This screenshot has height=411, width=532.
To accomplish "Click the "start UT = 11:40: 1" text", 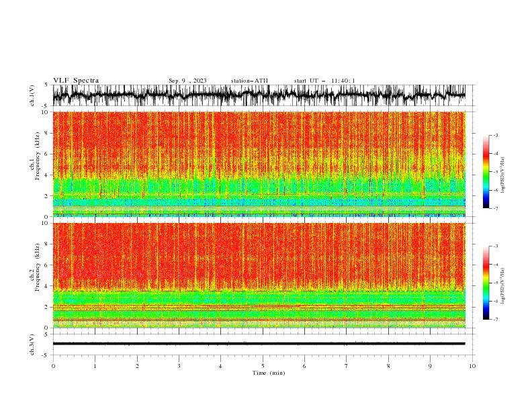I will coord(324,81).
